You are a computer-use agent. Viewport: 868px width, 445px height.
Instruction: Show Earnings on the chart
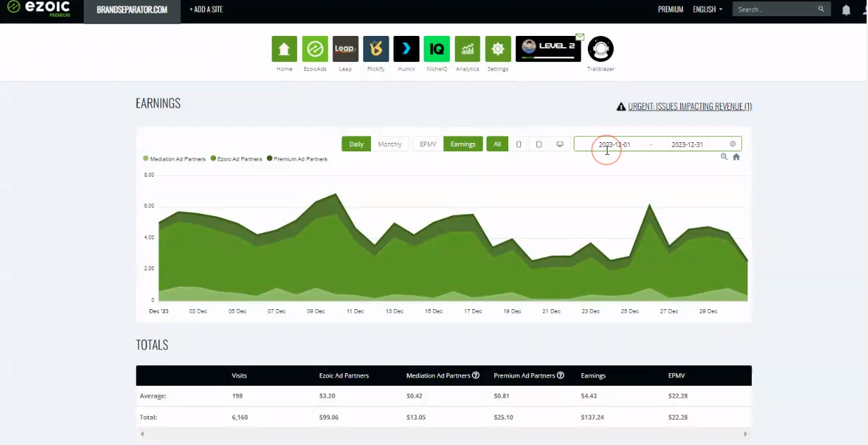click(463, 144)
